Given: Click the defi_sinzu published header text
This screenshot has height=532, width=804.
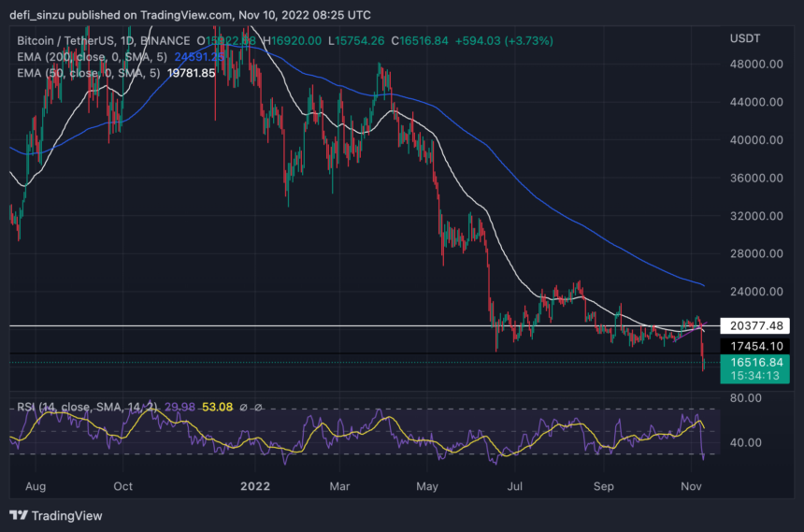Looking at the screenshot, I should (61, 12).
